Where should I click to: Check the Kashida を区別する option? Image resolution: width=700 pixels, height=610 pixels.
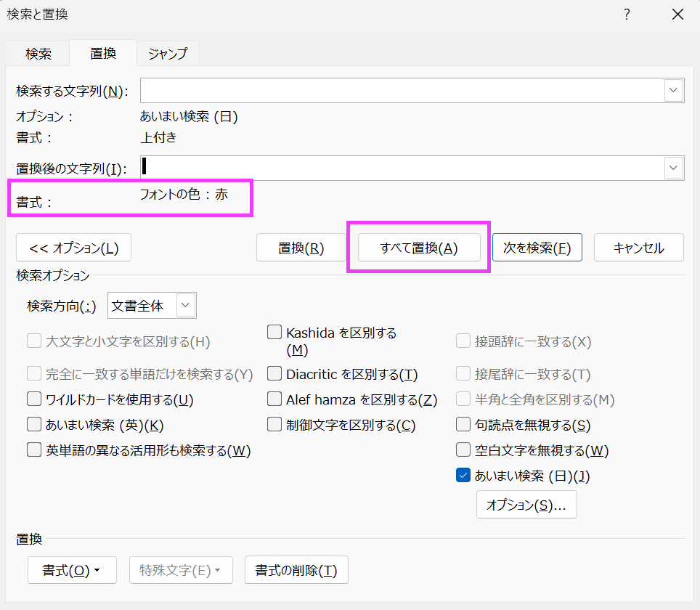[x=274, y=333]
